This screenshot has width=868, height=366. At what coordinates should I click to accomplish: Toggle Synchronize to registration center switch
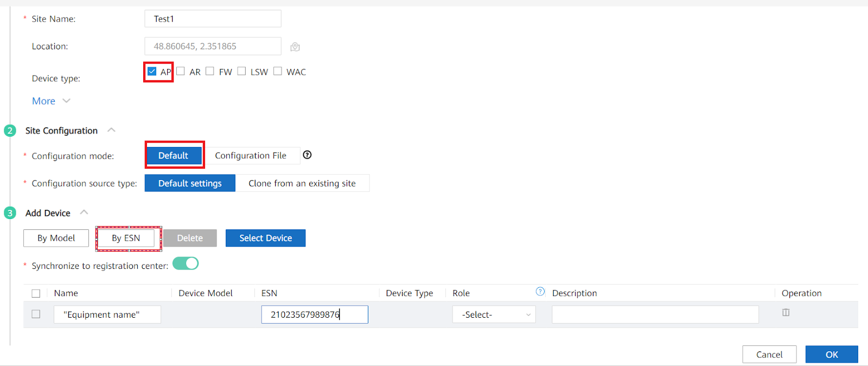(x=186, y=264)
